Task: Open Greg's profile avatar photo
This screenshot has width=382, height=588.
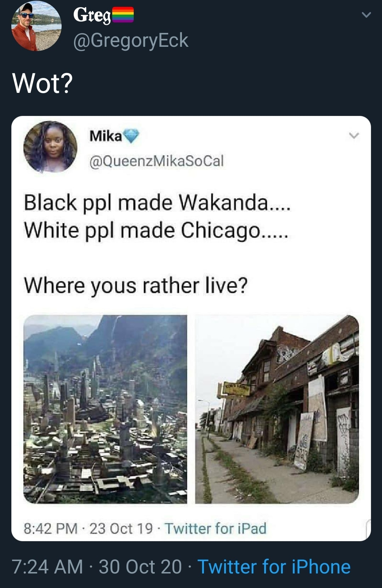Action: tap(36, 26)
